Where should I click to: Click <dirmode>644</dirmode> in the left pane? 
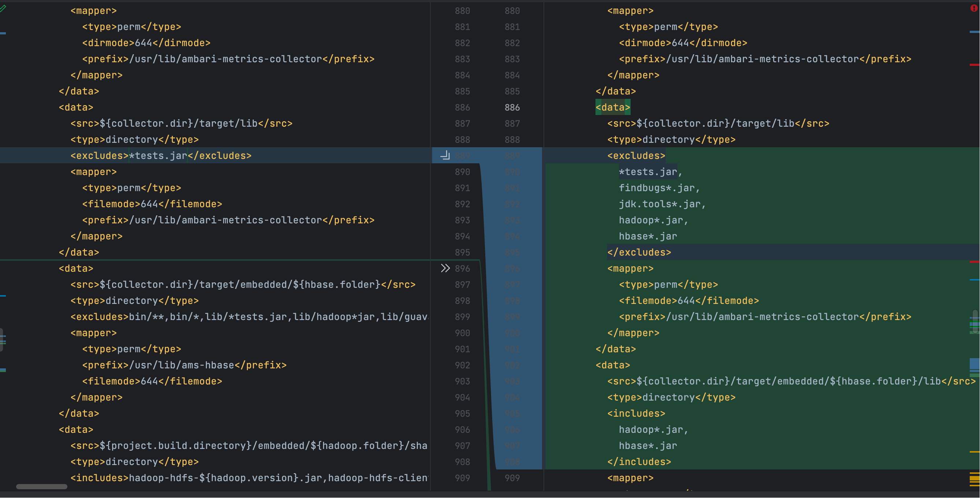coord(146,43)
